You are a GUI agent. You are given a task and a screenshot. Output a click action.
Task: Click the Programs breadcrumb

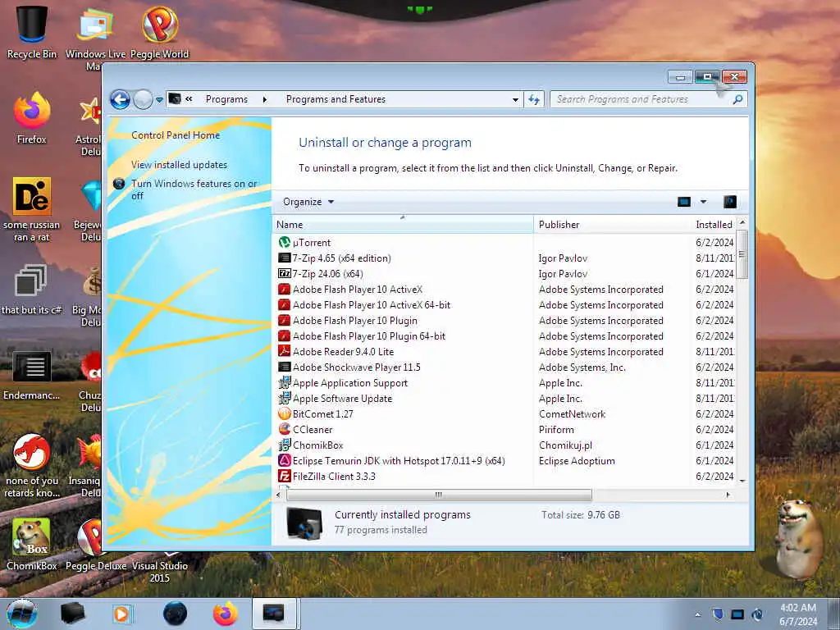pos(226,99)
